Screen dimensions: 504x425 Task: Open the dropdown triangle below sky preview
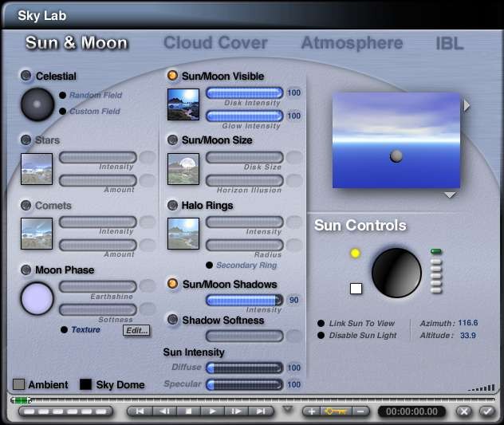[451, 195]
